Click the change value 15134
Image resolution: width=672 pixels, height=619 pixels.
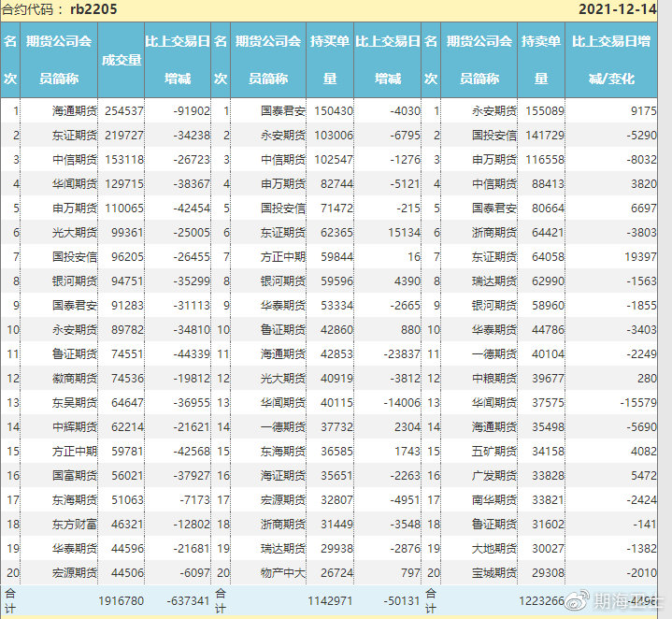[x=404, y=233]
